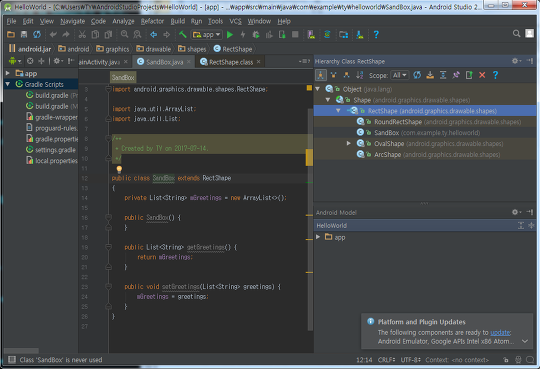The image size is (540, 369).
Task: Click the Copy icon in the toolbar
Action: pos(95,34)
